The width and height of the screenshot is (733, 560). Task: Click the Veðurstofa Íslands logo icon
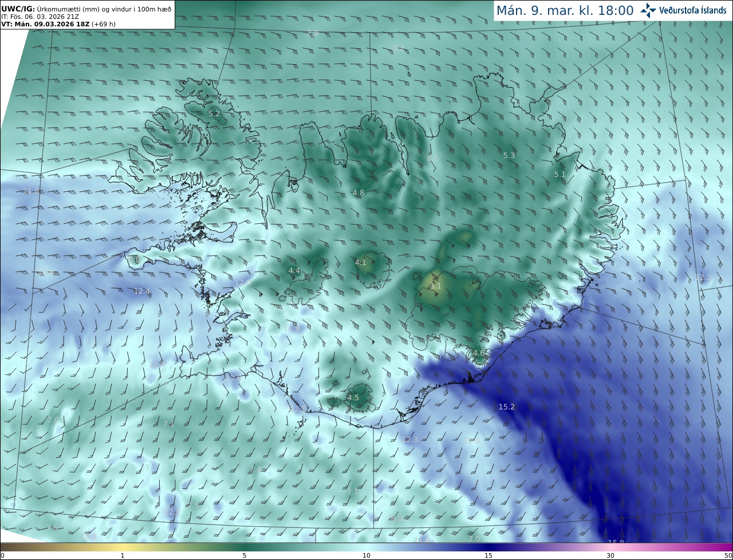pyautogui.click(x=648, y=10)
